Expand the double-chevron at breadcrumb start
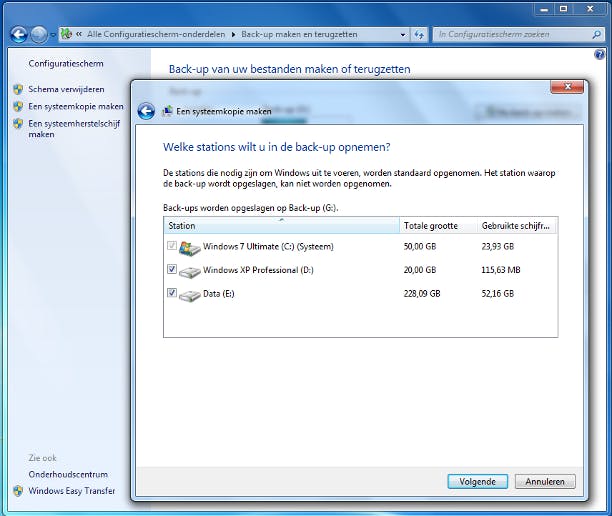The width and height of the screenshot is (612, 516). point(79,34)
